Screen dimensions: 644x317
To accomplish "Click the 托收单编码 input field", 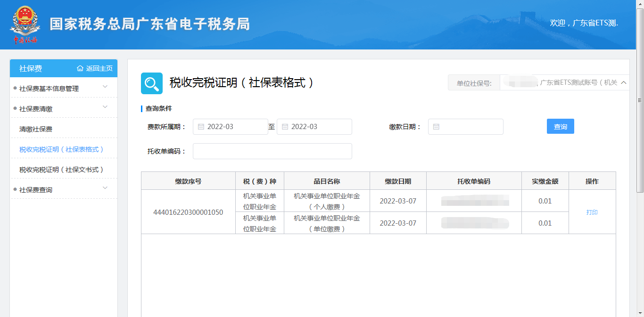I will pos(272,151).
